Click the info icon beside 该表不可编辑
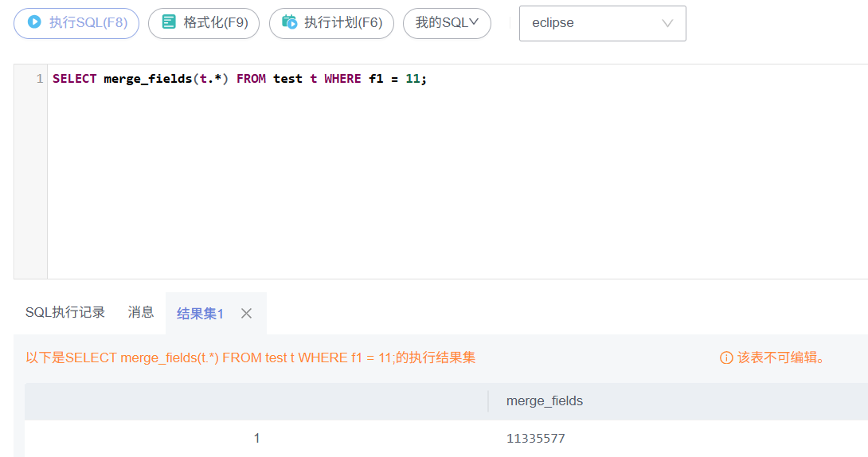868x457 pixels. (726, 358)
